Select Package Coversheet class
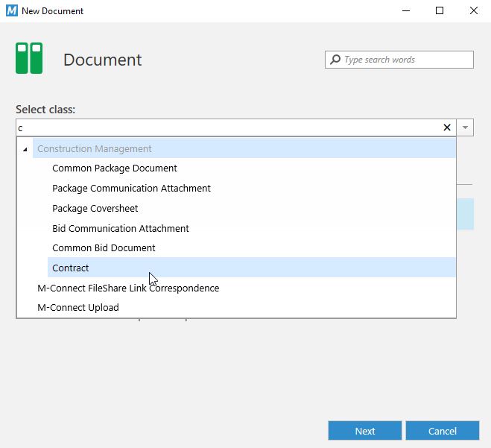Viewport: 491px width, 448px height. (251, 208)
